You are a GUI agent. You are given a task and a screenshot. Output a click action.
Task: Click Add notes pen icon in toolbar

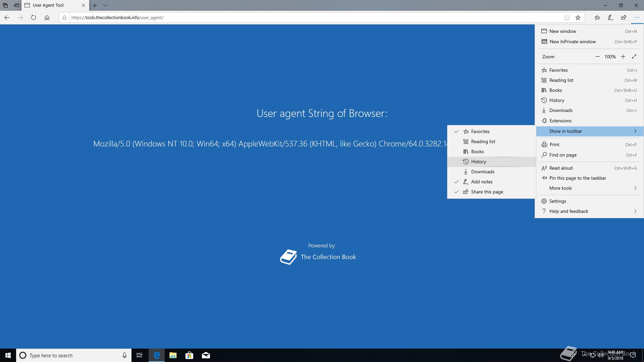610,17
